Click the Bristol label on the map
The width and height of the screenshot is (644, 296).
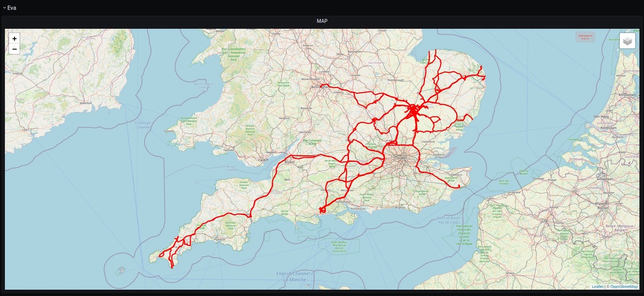coord(290,162)
